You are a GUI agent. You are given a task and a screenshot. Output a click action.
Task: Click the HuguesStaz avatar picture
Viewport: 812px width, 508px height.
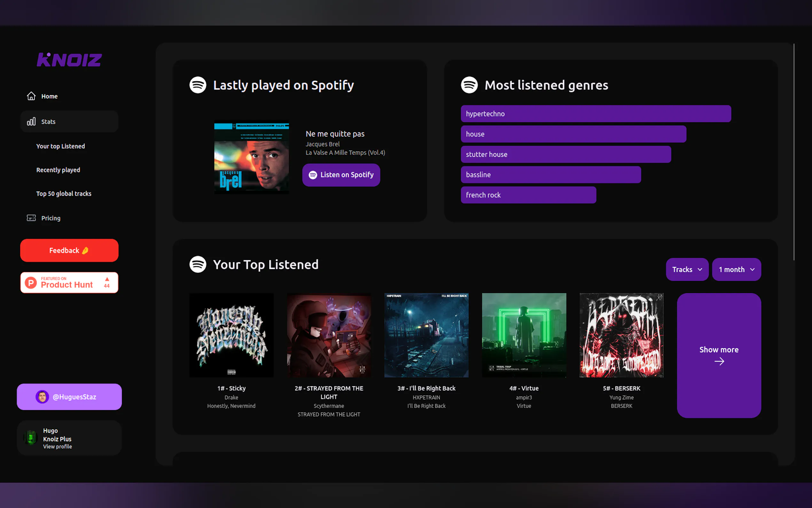[x=42, y=397]
